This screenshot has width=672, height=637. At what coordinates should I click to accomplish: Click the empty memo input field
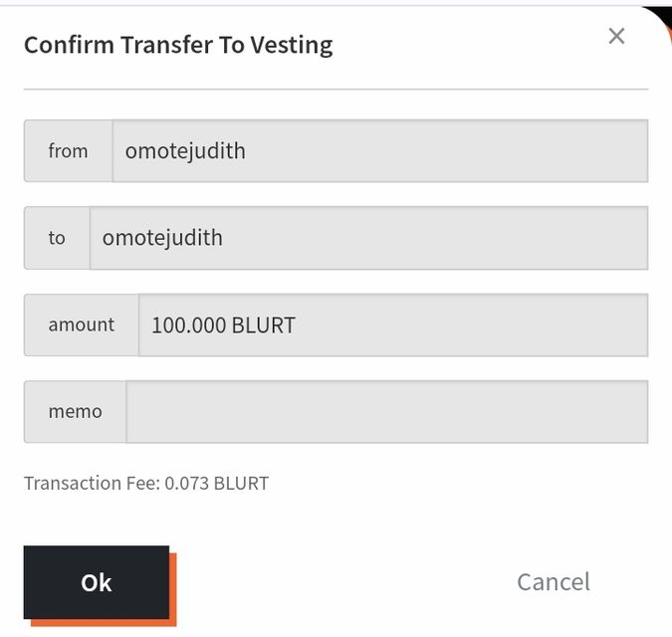pyautogui.click(x=386, y=411)
